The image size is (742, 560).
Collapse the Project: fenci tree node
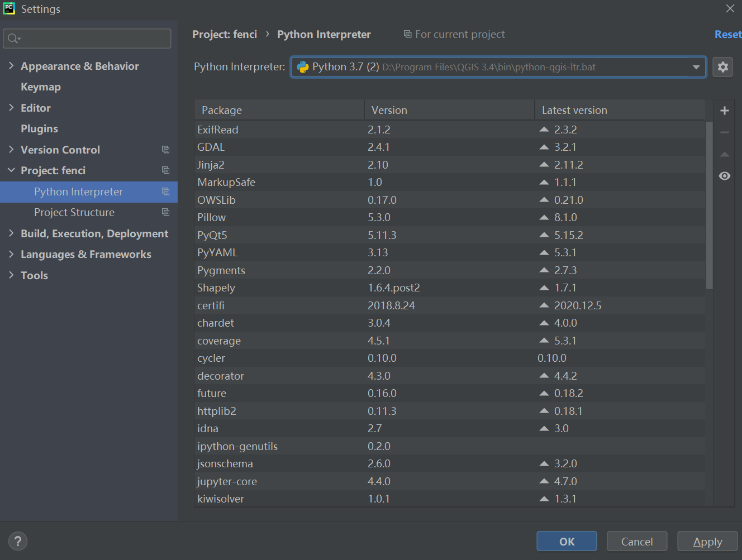pyautogui.click(x=12, y=170)
